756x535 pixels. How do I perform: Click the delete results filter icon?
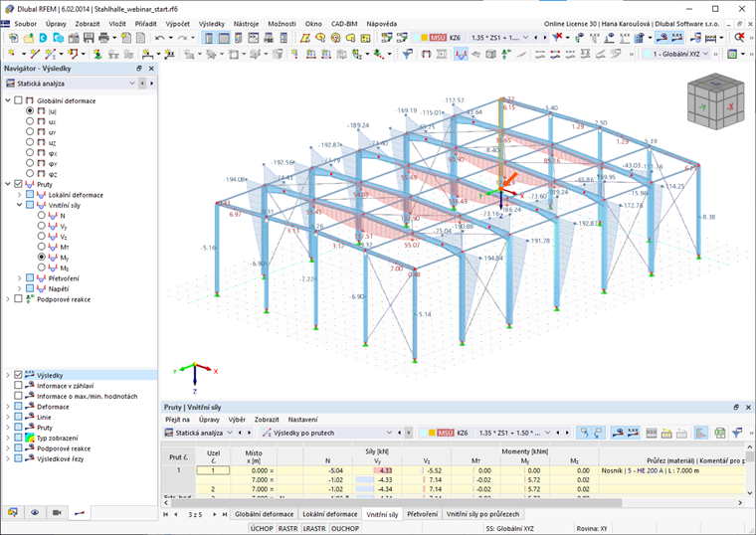(x=558, y=38)
